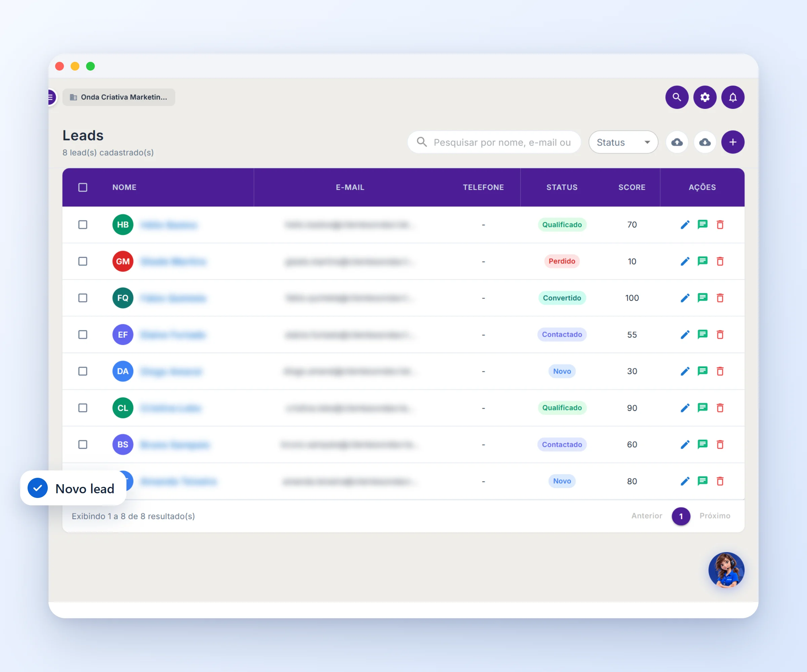Click the Convertido status badge
Image resolution: width=807 pixels, height=672 pixels.
[562, 298]
